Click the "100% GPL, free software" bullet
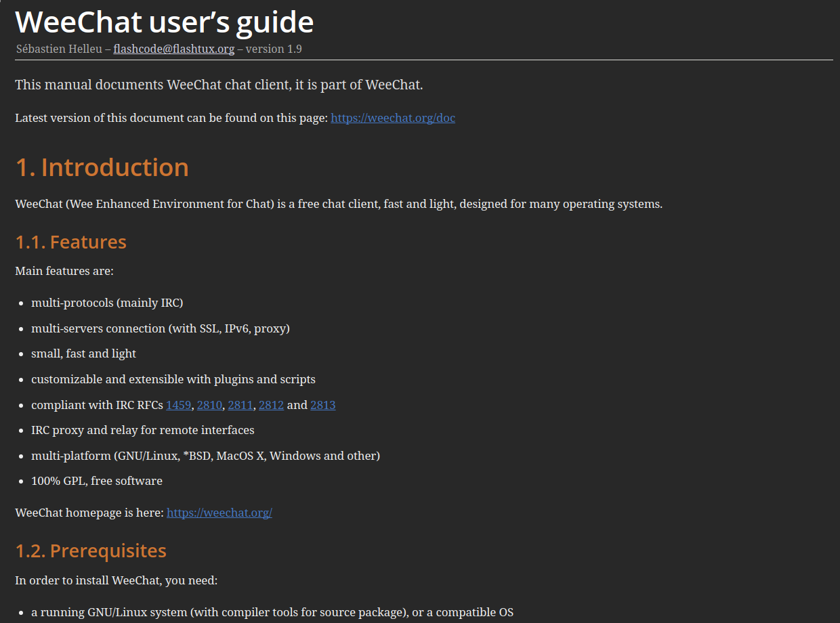Image resolution: width=840 pixels, height=623 pixels. tap(97, 481)
